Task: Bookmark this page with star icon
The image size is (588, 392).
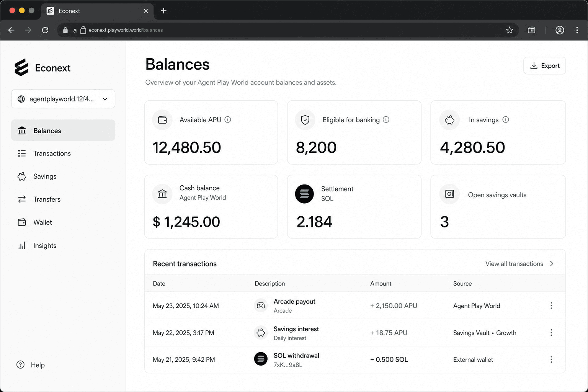Action: point(509,30)
